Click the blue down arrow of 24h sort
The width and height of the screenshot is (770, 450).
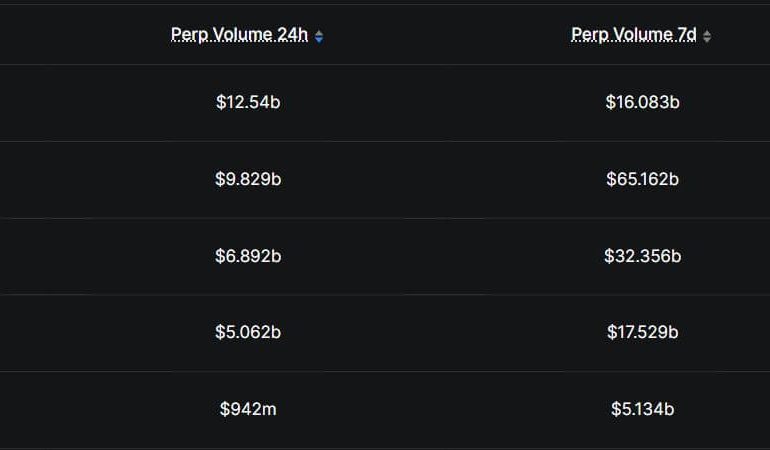(319, 40)
